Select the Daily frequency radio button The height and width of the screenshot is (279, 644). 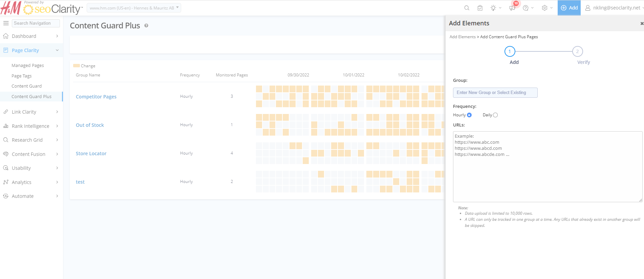coord(495,115)
